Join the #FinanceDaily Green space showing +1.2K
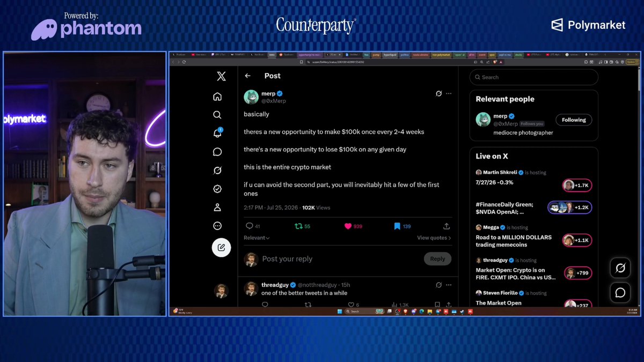 [x=570, y=208]
